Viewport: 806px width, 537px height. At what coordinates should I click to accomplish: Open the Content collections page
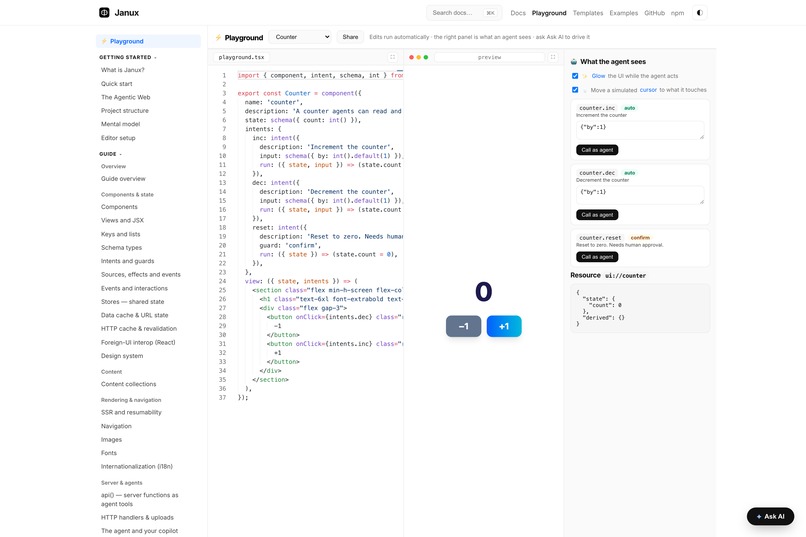coord(129,384)
